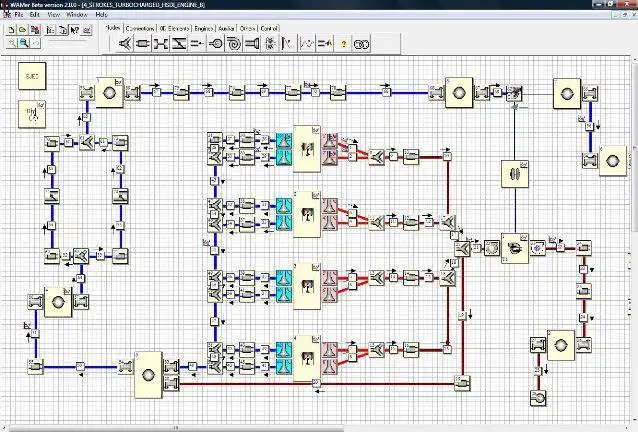Switch to the Connections palette tab
The width and height of the screenshot is (638, 432).
140,28
